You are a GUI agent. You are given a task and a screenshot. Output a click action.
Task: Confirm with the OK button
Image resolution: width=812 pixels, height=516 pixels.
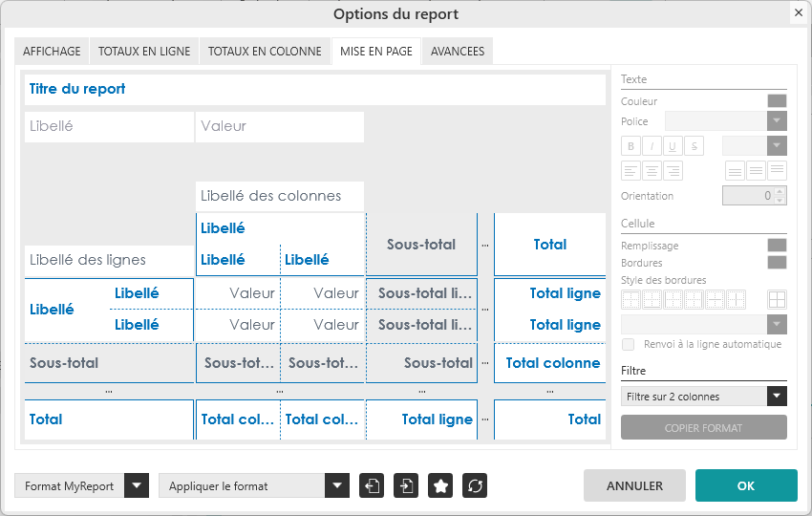(746, 485)
